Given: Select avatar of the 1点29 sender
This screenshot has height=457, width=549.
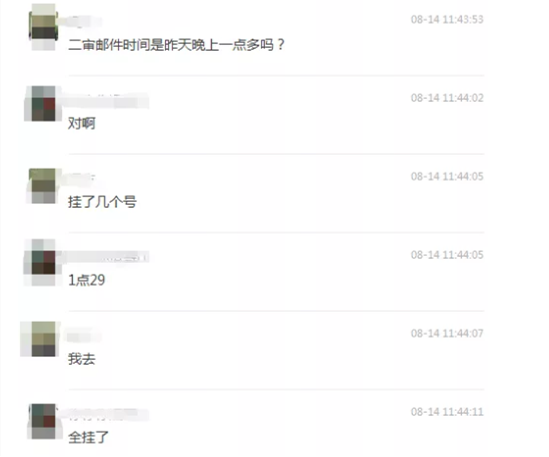Looking at the screenshot, I should click(x=43, y=262).
